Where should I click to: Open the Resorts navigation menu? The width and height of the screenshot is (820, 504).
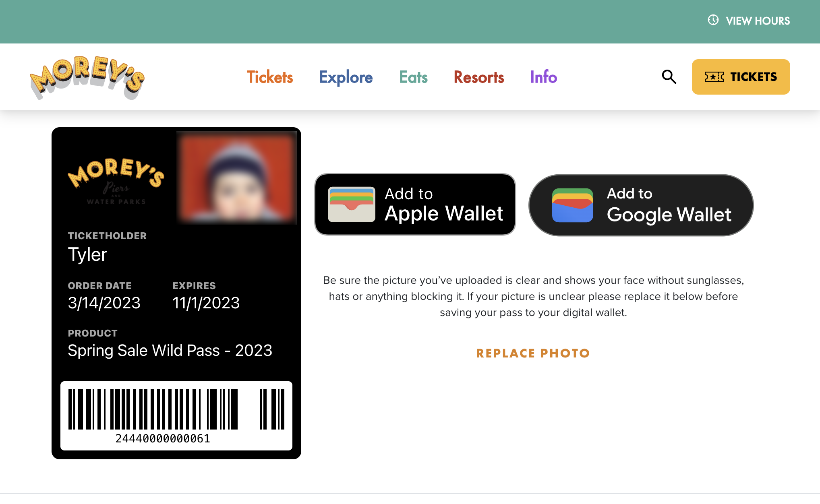pyautogui.click(x=479, y=77)
